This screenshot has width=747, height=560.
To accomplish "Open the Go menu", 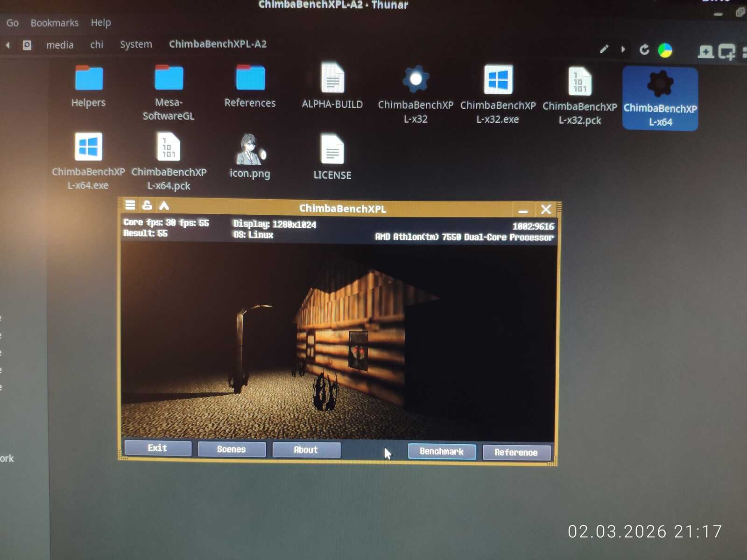I will 13,23.
